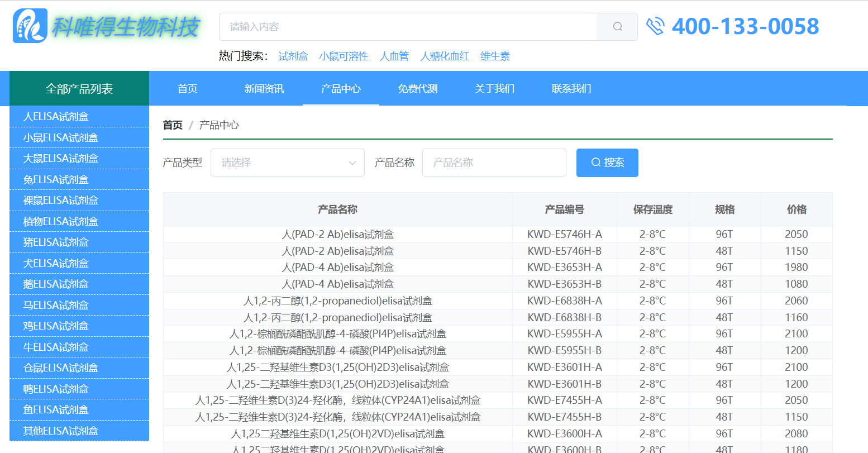Select 猪ELISA试剂盒 in sidebar
This screenshot has width=868, height=453.
tap(79, 242)
